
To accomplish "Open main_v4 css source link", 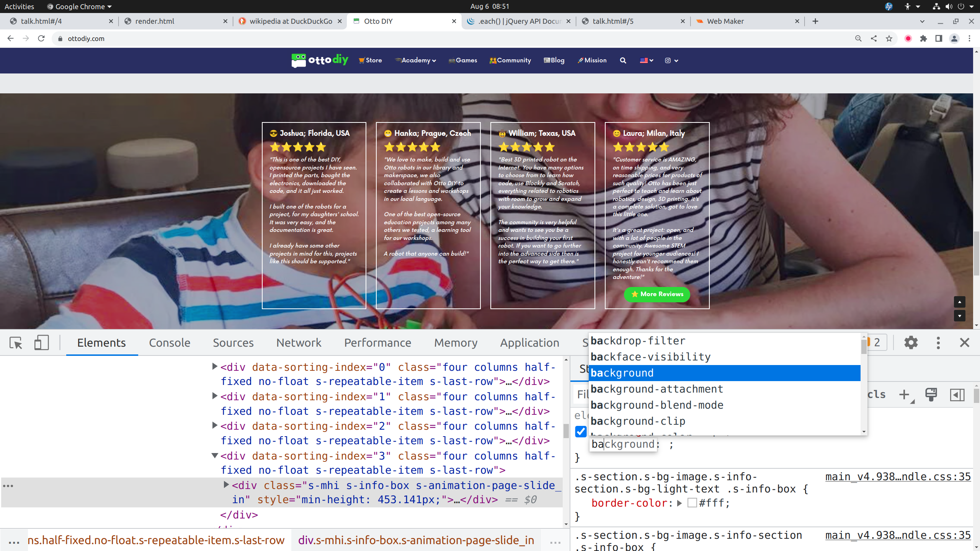I will (x=898, y=477).
